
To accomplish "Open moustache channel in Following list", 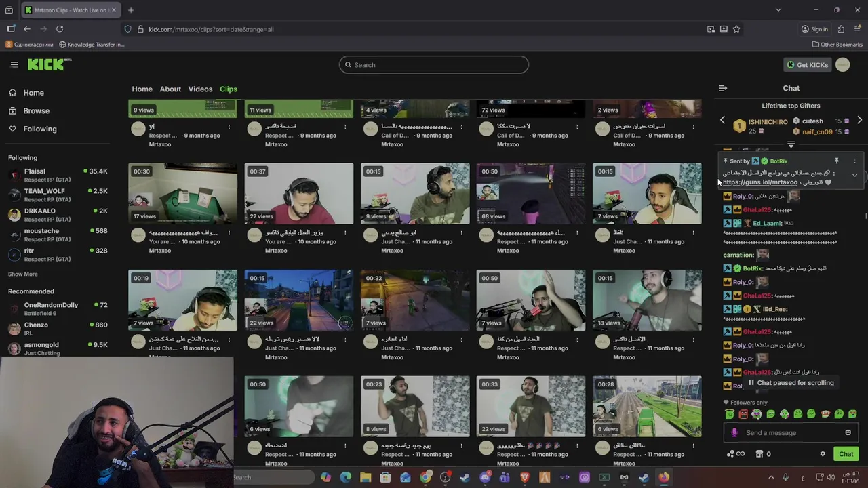I will coord(58,235).
